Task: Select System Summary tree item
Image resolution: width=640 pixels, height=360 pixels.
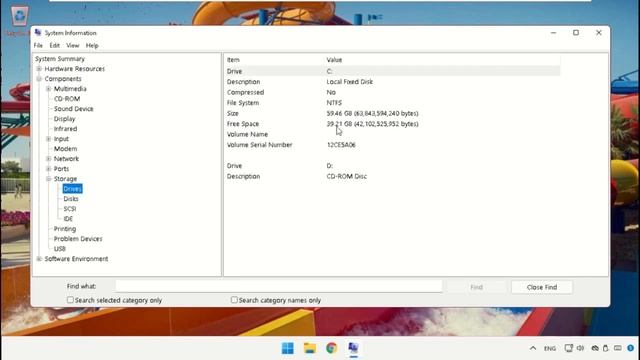Action: point(60,59)
